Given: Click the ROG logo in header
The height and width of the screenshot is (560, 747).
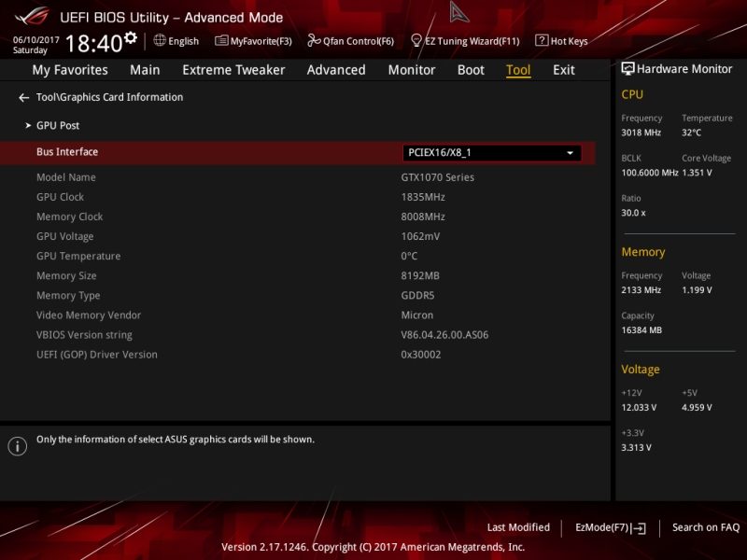Looking at the screenshot, I should click(32, 17).
